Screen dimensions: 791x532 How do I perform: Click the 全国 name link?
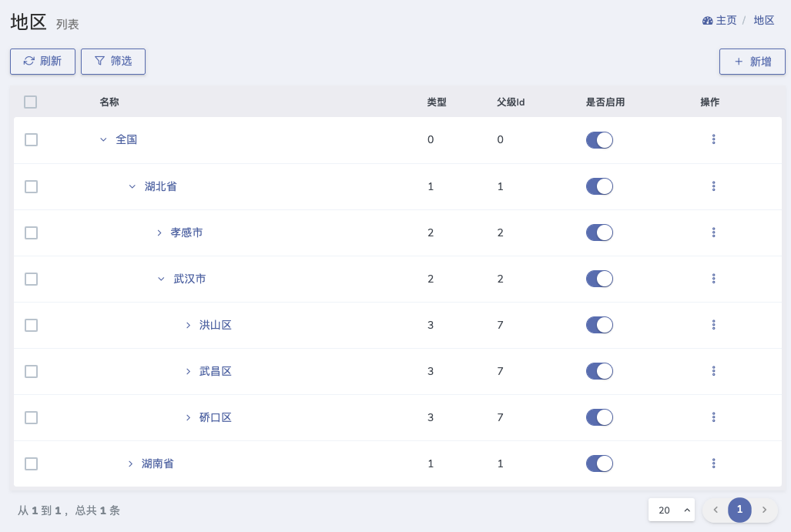126,139
